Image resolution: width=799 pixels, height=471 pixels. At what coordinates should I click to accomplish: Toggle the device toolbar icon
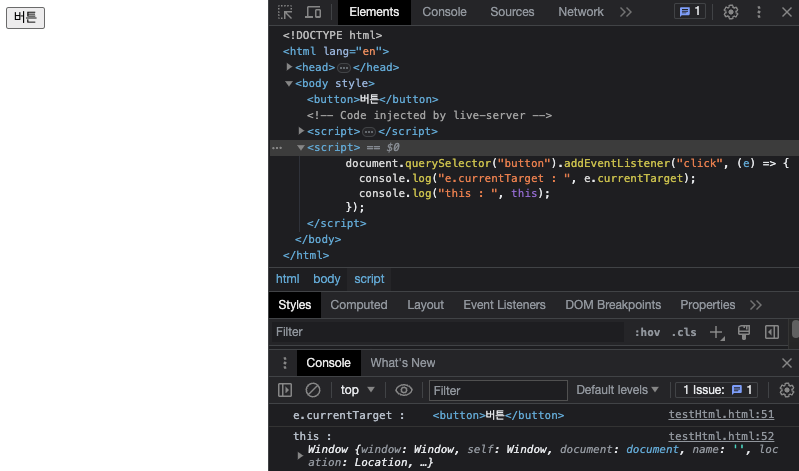point(313,12)
